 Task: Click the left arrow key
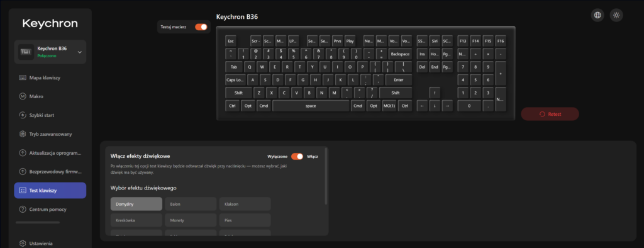[422, 106]
